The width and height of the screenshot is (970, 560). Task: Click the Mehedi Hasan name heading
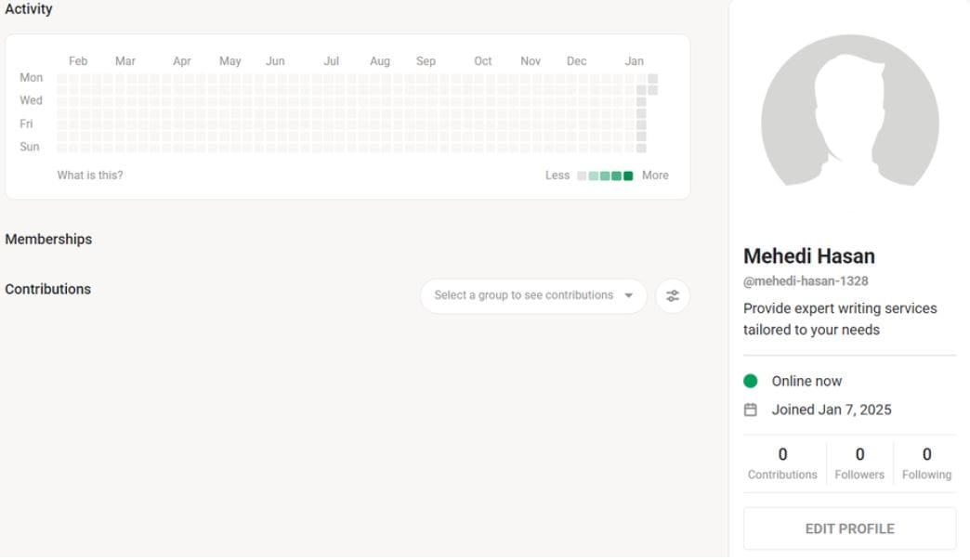coord(809,256)
